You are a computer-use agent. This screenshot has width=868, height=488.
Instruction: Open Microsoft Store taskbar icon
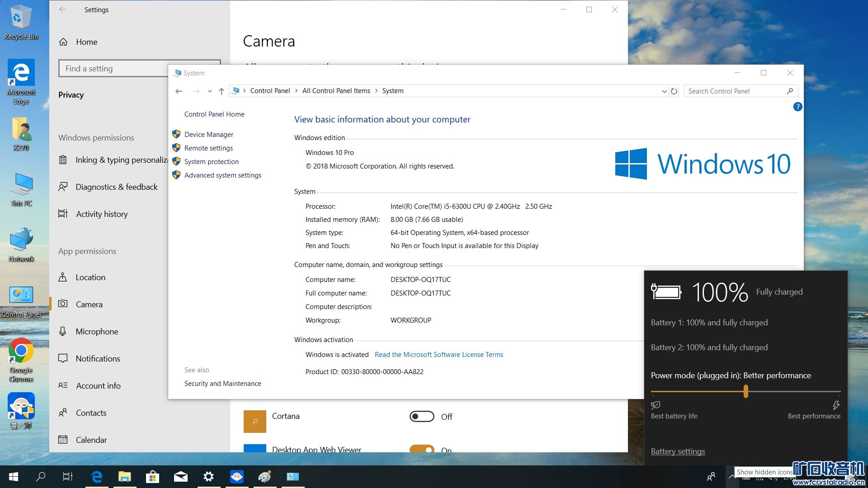click(x=153, y=476)
